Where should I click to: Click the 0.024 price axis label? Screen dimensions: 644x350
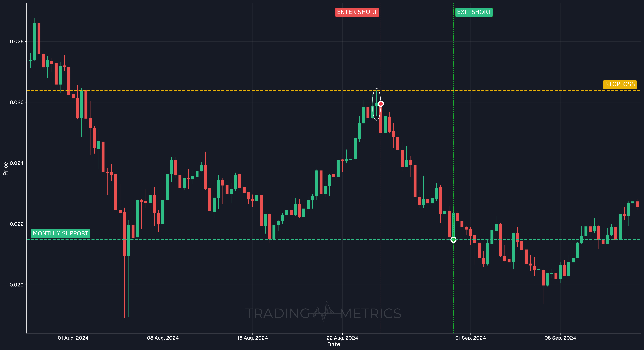(17, 163)
